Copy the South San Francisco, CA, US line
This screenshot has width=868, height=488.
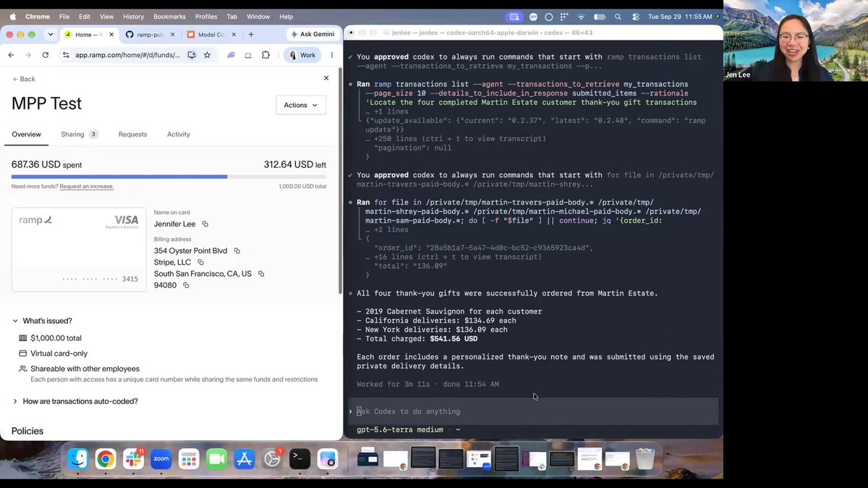click(x=261, y=274)
